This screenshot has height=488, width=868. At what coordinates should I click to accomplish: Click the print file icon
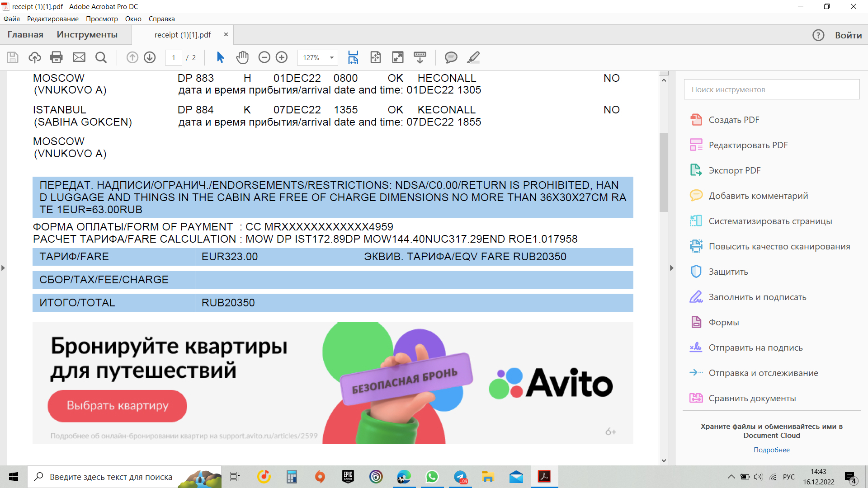57,57
